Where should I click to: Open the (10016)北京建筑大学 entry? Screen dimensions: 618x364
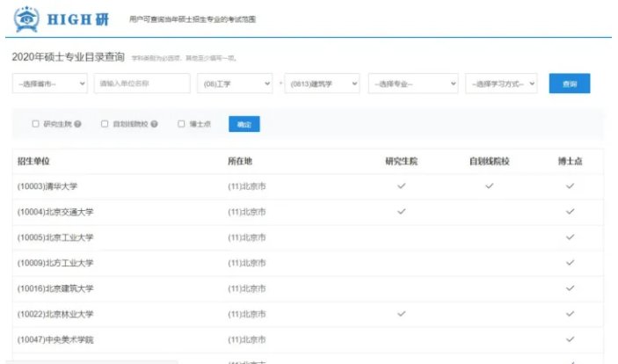pyautogui.click(x=55, y=288)
